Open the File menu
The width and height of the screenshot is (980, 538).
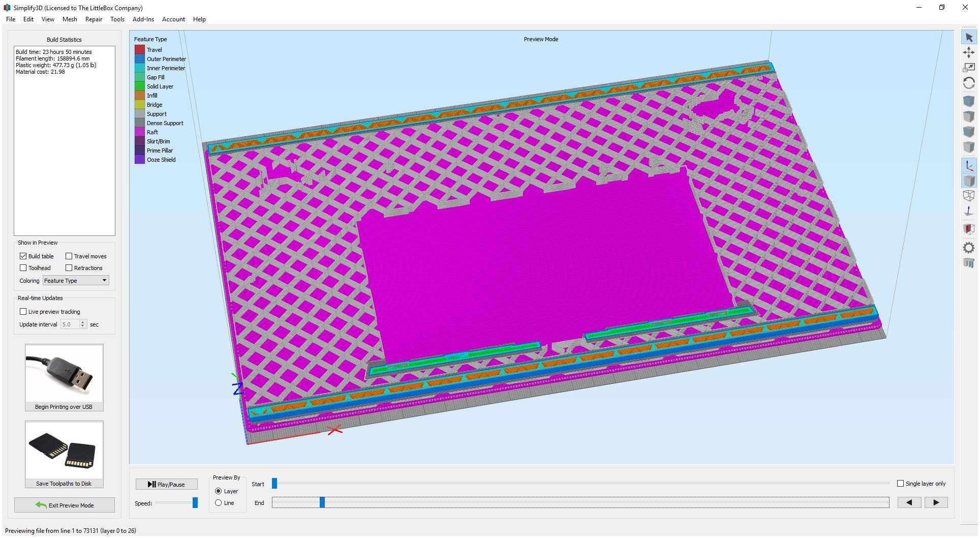[11, 19]
